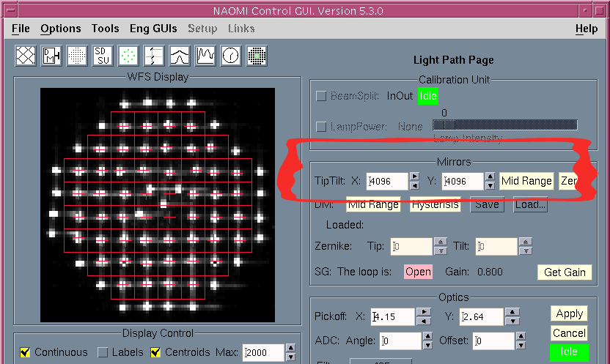Click the ADC Angle input field
This screenshot has width=610, height=364.
[x=400, y=341]
